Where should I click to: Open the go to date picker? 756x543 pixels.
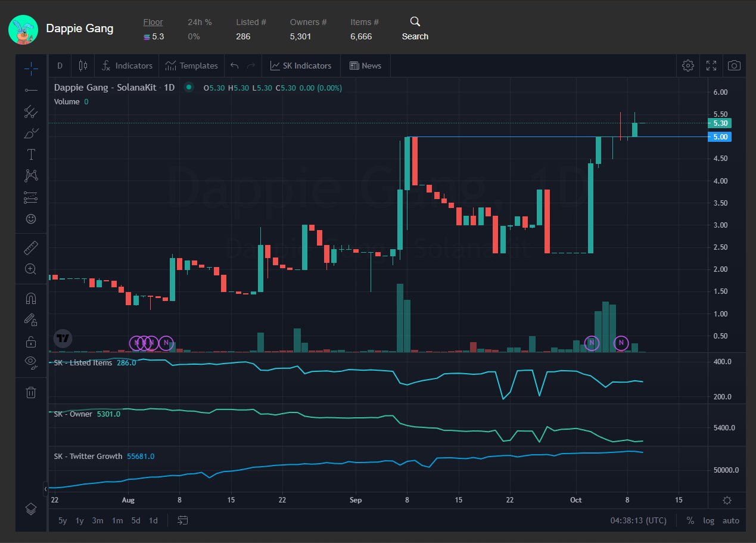(183, 520)
